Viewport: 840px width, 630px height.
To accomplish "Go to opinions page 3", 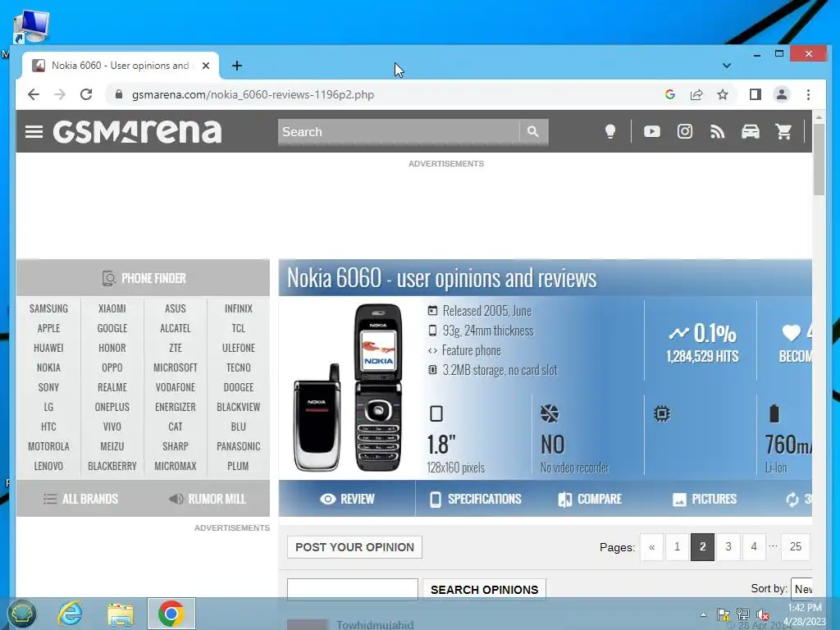I will [x=728, y=547].
